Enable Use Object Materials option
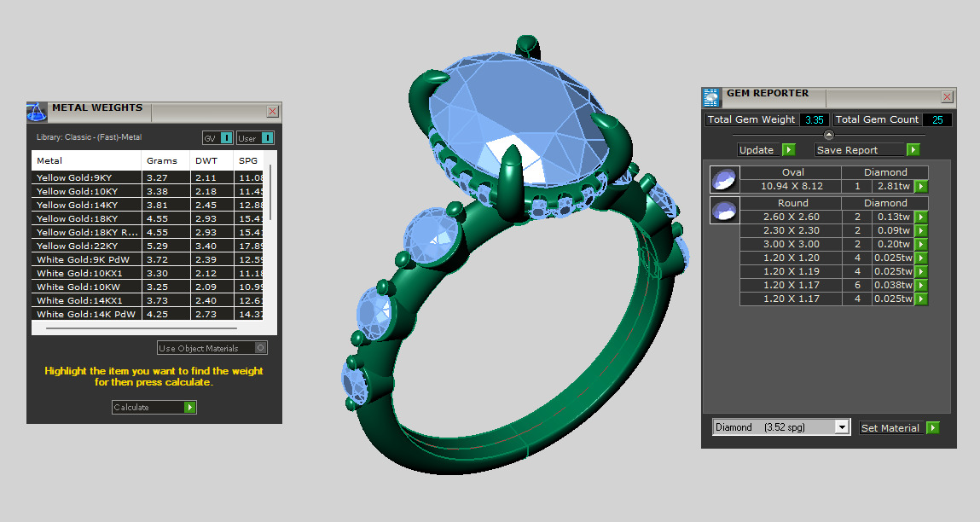Screen dimensions: 980x522 click(x=212, y=348)
